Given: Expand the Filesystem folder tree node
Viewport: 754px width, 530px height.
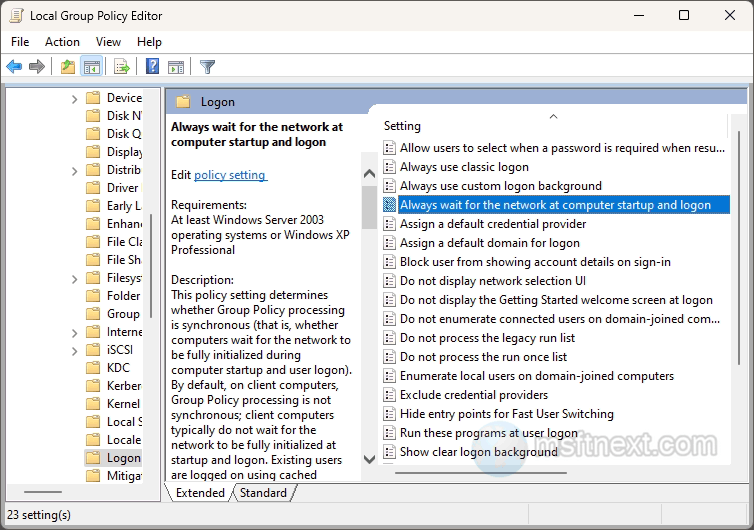Looking at the screenshot, I should pos(75,278).
